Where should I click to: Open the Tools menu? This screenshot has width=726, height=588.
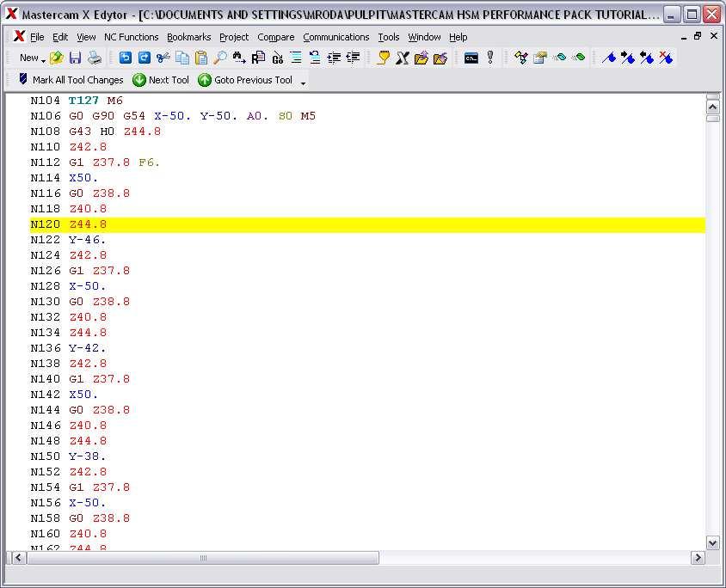389,37
